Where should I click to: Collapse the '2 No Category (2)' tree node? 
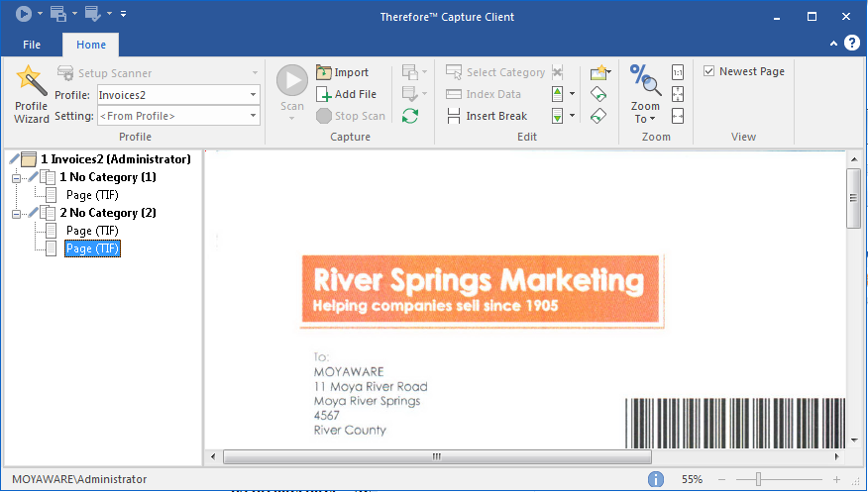[x=16, y=213]
